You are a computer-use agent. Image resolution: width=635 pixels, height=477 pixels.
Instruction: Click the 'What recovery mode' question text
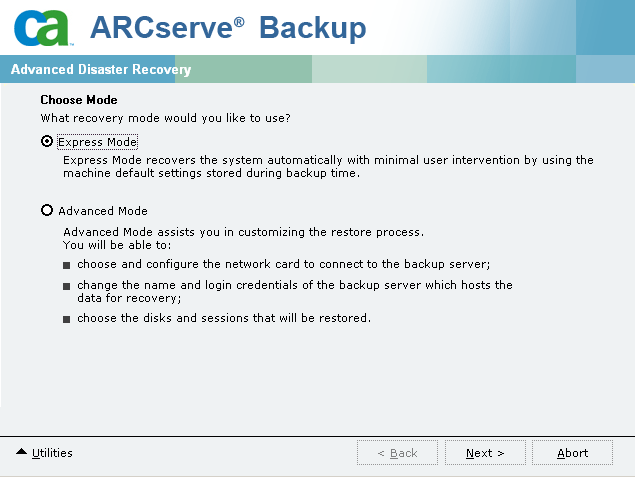click(x=165, y=118)
